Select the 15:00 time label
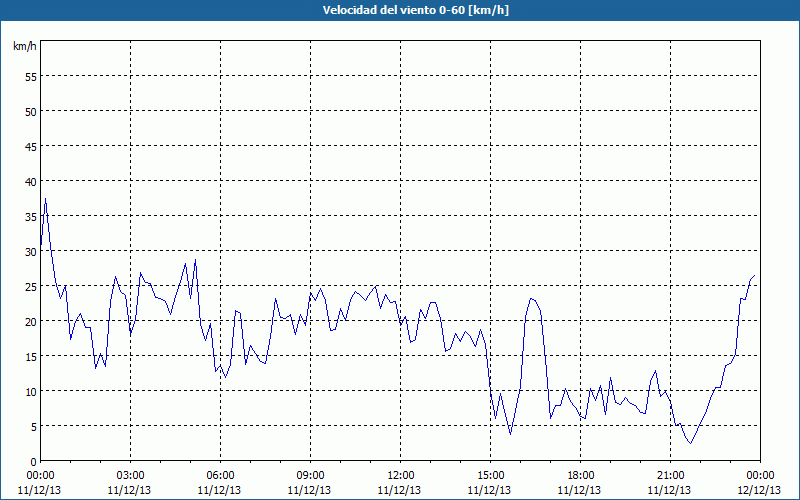Image resolution: width=800 pixels, height=500 pixels. click(490, 475)
